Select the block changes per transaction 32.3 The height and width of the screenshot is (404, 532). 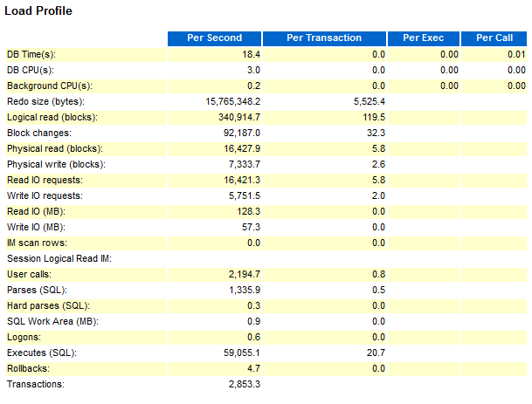[x=376, y=133]
